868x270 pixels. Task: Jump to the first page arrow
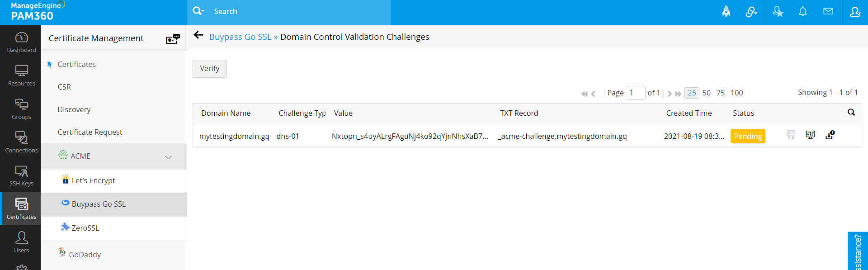tap(585, 94)
